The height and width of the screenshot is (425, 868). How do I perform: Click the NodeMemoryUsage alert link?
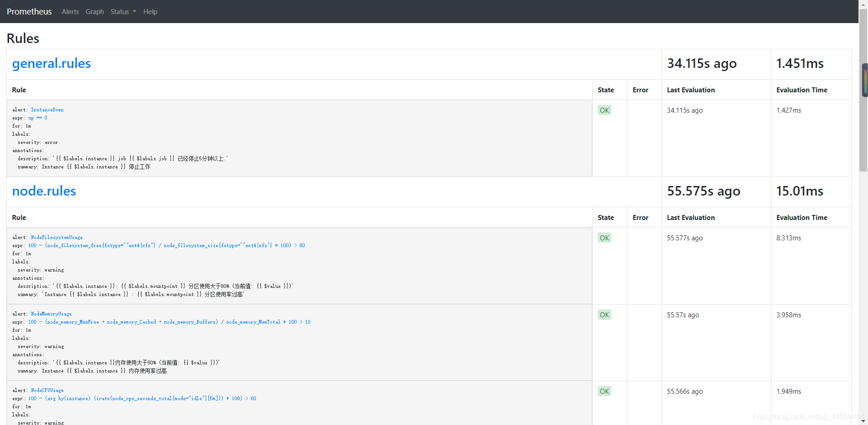52,314
